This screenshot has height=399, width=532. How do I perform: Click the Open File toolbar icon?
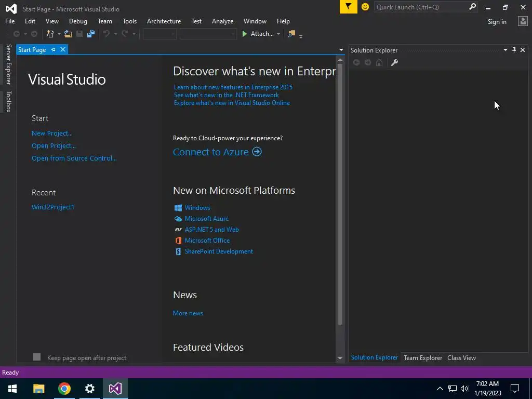point(68,34)
